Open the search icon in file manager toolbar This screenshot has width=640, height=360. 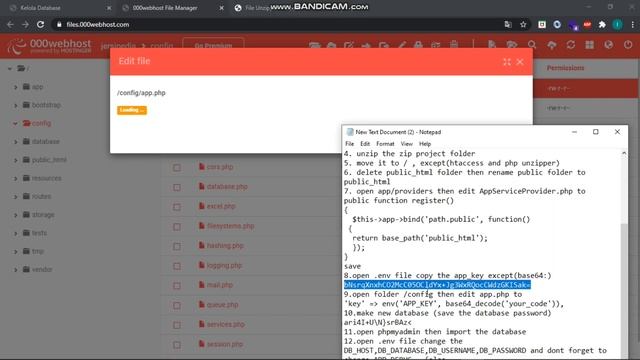tap(531, 44)
